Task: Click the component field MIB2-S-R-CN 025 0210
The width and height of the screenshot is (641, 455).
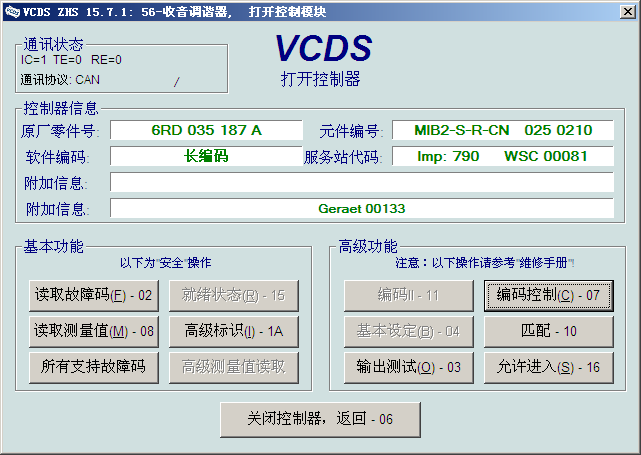Action: [x=503, y=130]
